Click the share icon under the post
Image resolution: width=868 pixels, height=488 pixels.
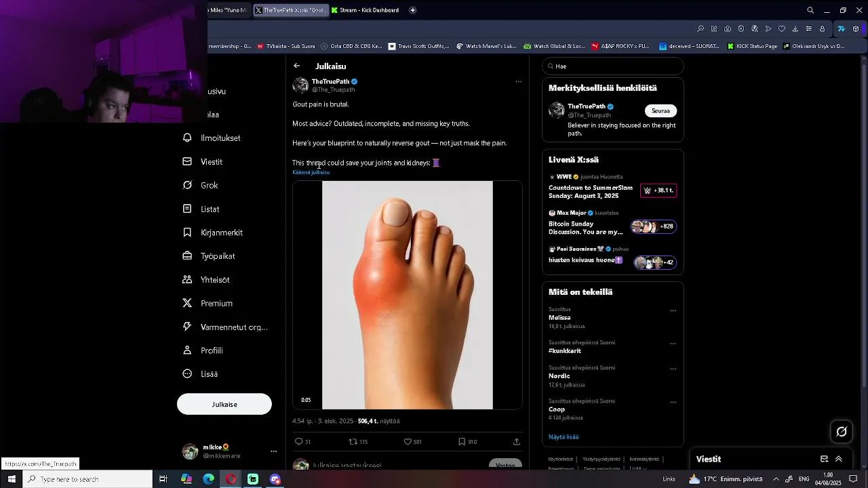516,442
